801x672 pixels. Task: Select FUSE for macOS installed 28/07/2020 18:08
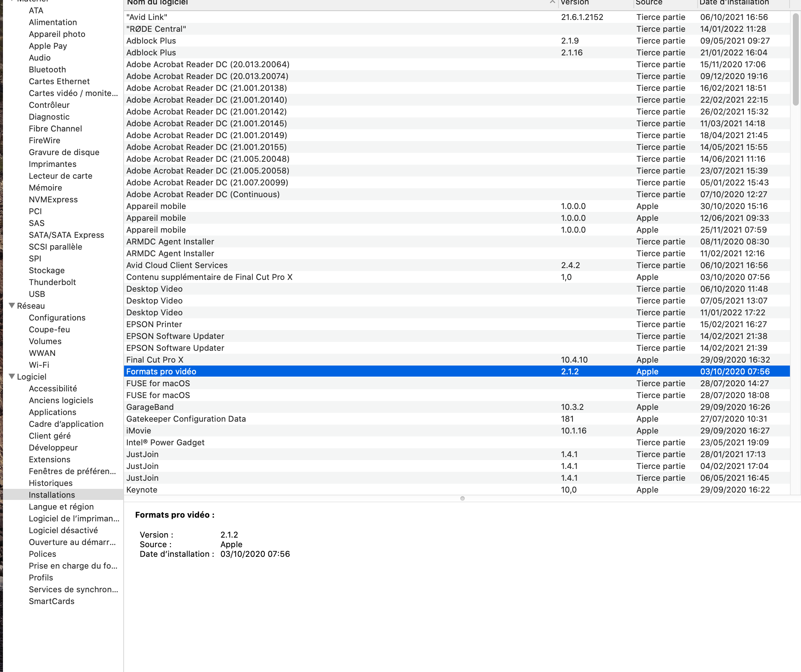pos(457,395)
